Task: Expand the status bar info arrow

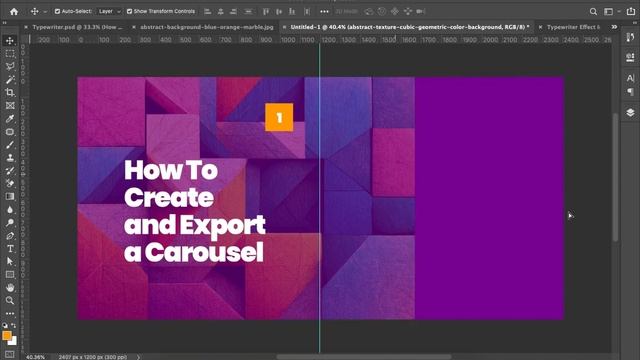Action: 138,357
